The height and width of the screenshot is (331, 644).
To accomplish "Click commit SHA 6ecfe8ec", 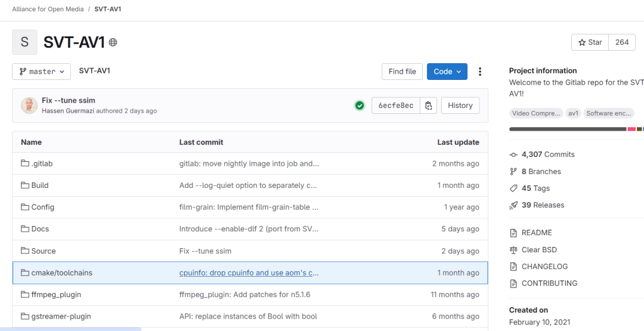I will coord(396,106).
